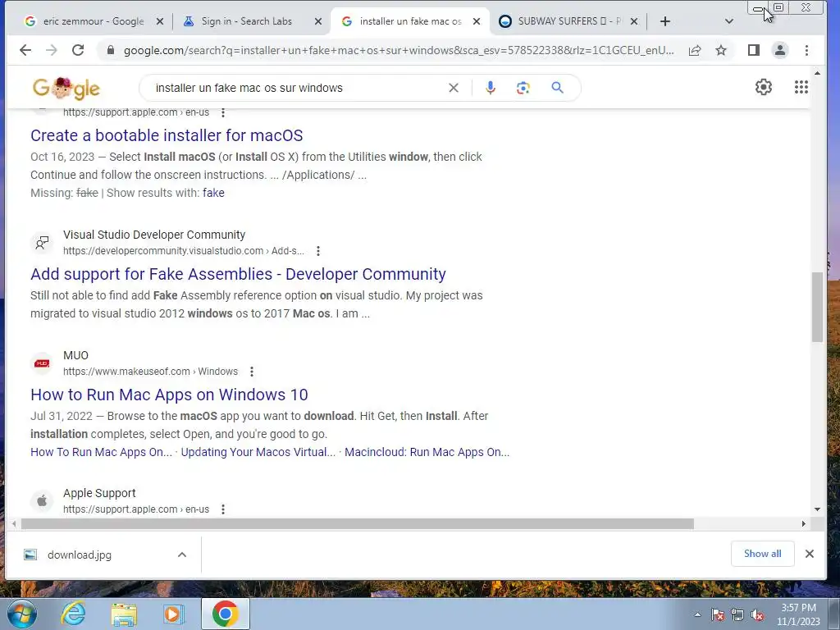The width and height of the screenshot is (840, 630).
Task: Open Windows Explorer from taskbar
Action: (124, 614)
